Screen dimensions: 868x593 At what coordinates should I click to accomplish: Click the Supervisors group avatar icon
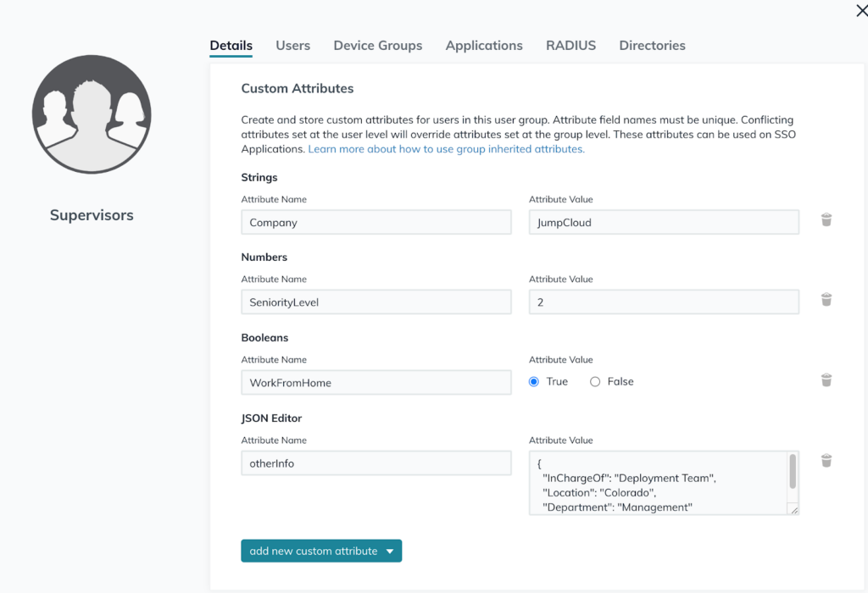tap(92, 114)
